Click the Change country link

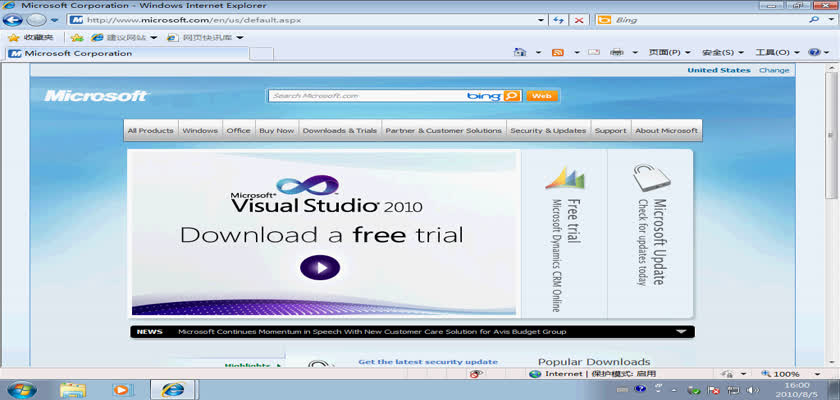point(774,70)
